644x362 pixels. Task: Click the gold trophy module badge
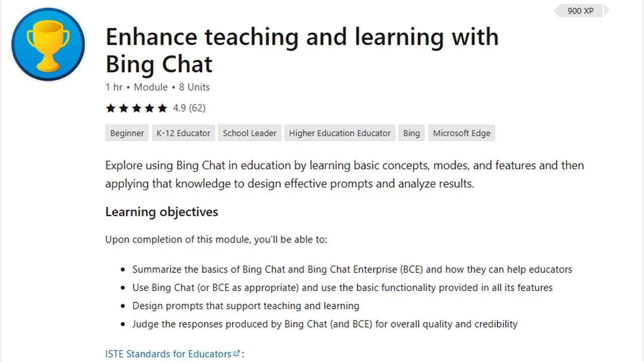48,44
